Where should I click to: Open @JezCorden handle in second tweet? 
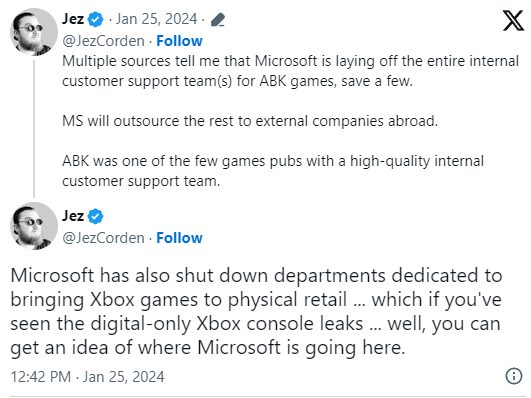coord(103,238)
